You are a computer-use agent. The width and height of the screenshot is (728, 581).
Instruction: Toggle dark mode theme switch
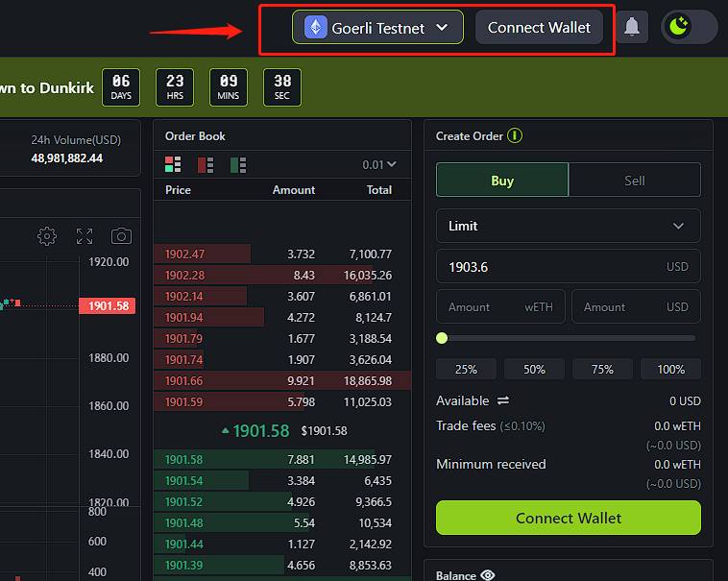(x=689, y=27)
